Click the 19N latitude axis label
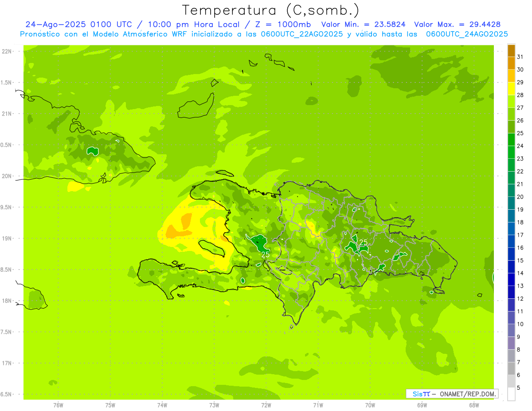 tap(8, 239)
